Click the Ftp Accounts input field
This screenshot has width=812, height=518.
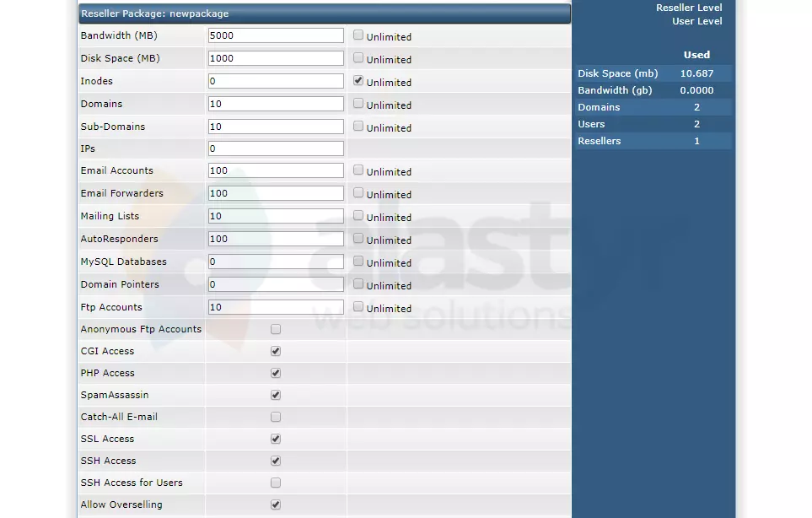(x=276, y=307)
